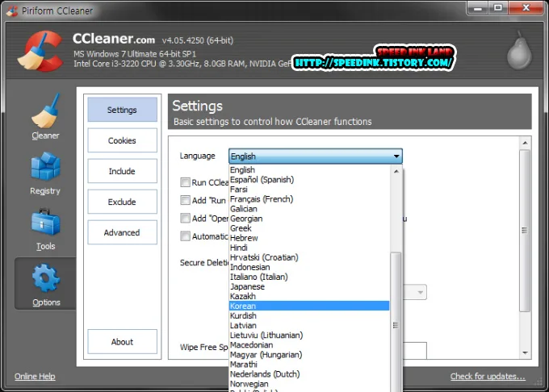Image resolution: width=549 pixels, height=392 pixels.
Task: Click language list scroll up arrow
Action: pyautogui.click(x=396, y=171)
